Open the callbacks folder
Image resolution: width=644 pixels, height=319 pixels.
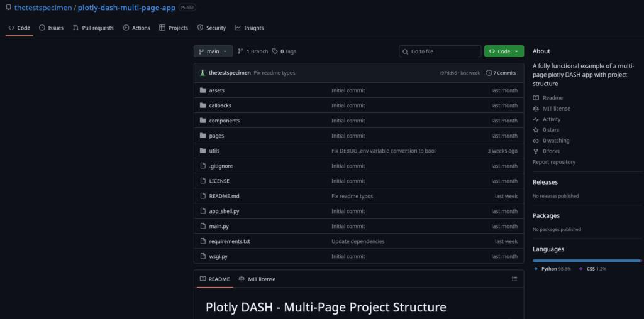pyautogui.click(x=220, y=105)
